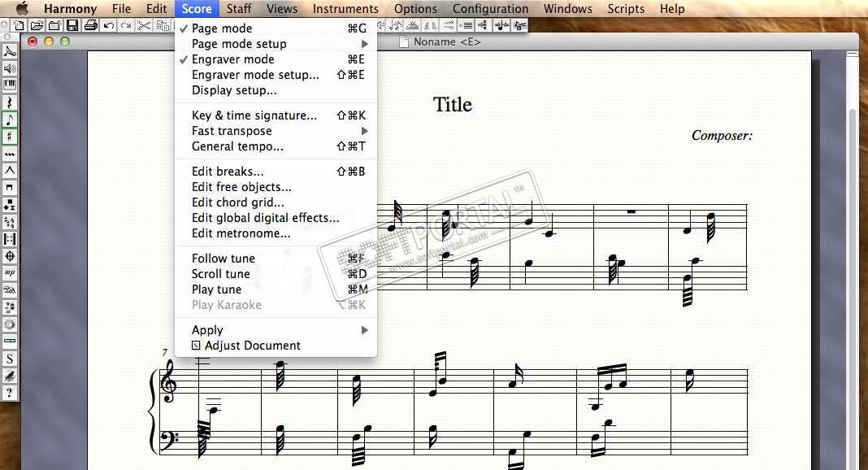The image size is (868, 470).
Task: Select the repeat barline palette tool
Action: (10, 239)
